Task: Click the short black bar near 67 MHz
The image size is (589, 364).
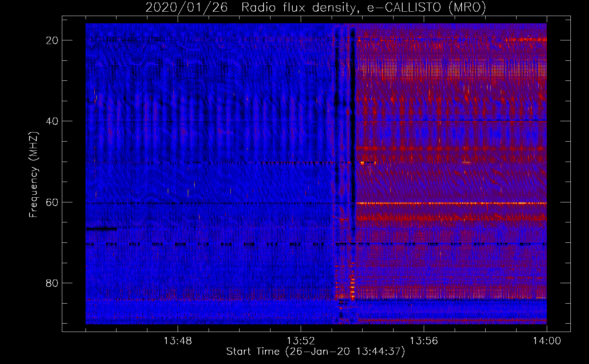Action: [x=102, y=229]
